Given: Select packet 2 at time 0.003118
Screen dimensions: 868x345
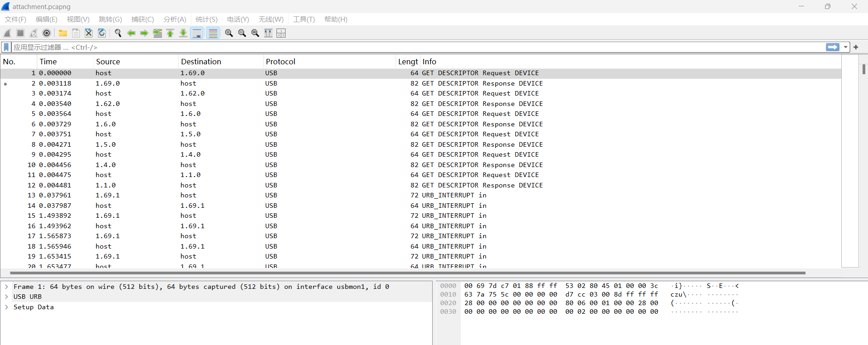Looking at the screenshot, I should (421, 83).
